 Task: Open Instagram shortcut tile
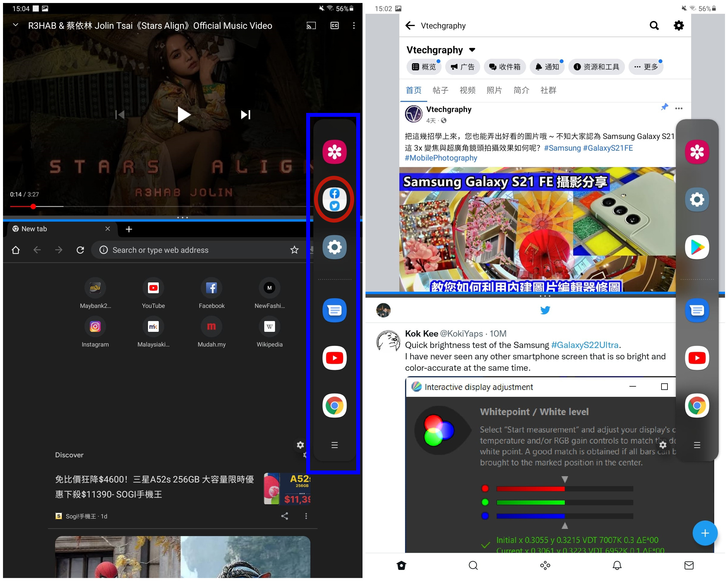pyautogui.click(x=95, y=332)
